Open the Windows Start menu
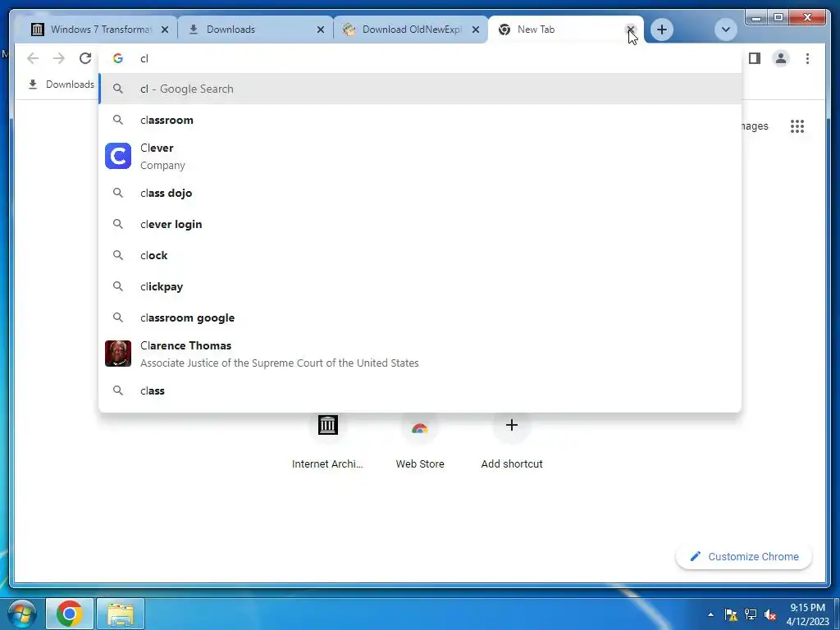The width and height of the screenshot is (840, 630). pos(21,614)
